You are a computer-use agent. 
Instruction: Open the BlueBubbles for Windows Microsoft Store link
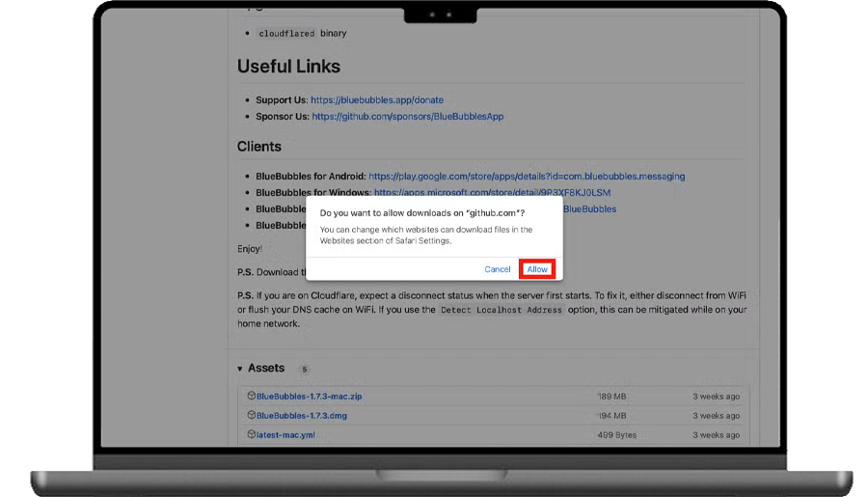tap(492, 193)
